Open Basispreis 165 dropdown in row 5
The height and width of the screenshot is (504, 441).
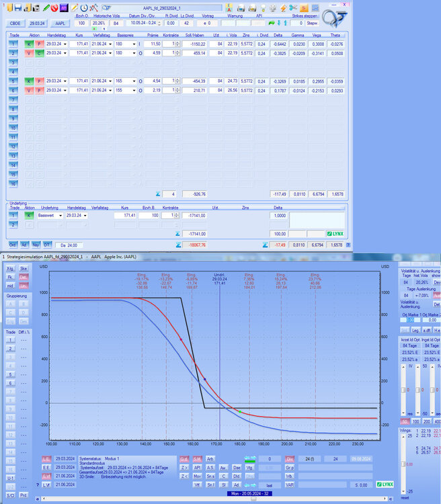[134, 81]
